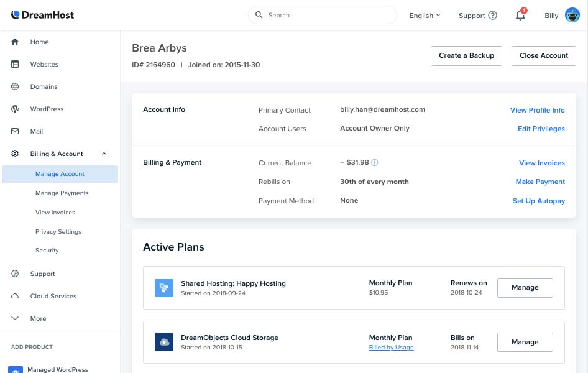Manage Shared Hosting: Happy Hosting plan

(x=525, y=288)
